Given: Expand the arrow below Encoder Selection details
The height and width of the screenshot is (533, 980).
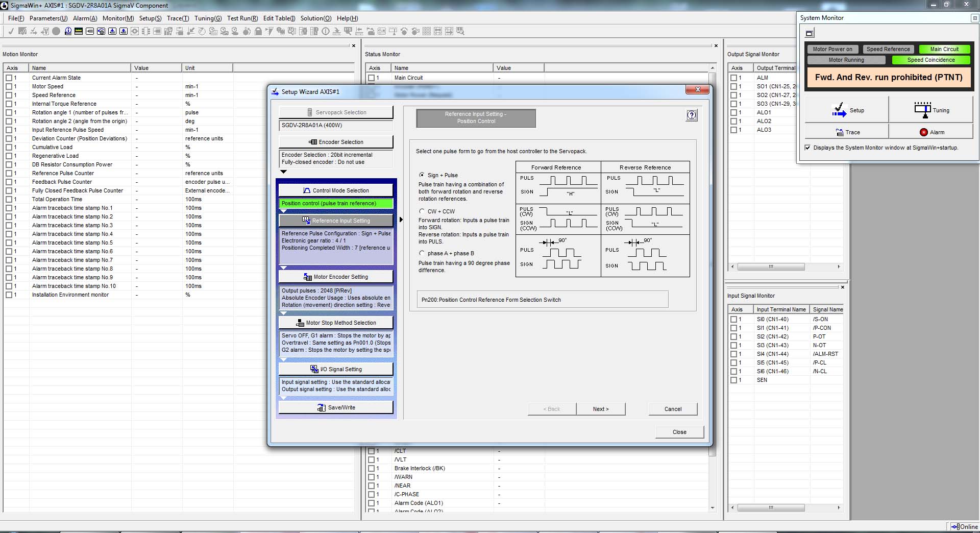Looking at the screenshot, I should [x=284, y=172].
